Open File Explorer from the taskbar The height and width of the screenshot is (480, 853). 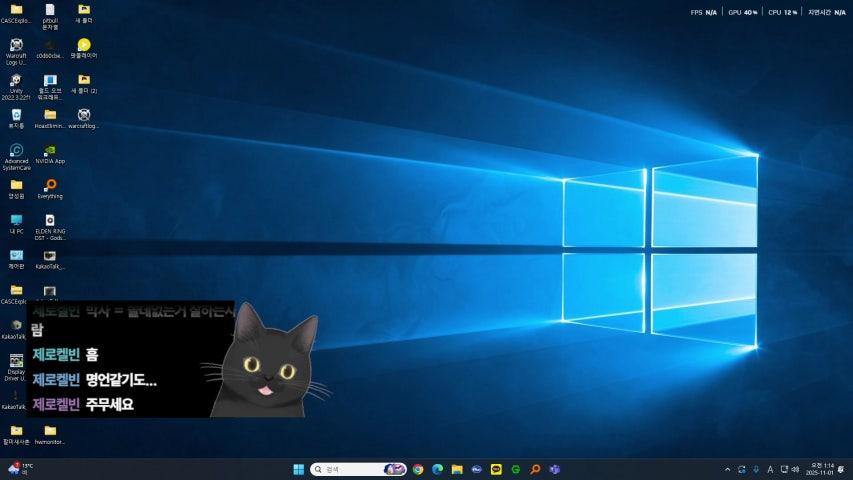[457, 469]
